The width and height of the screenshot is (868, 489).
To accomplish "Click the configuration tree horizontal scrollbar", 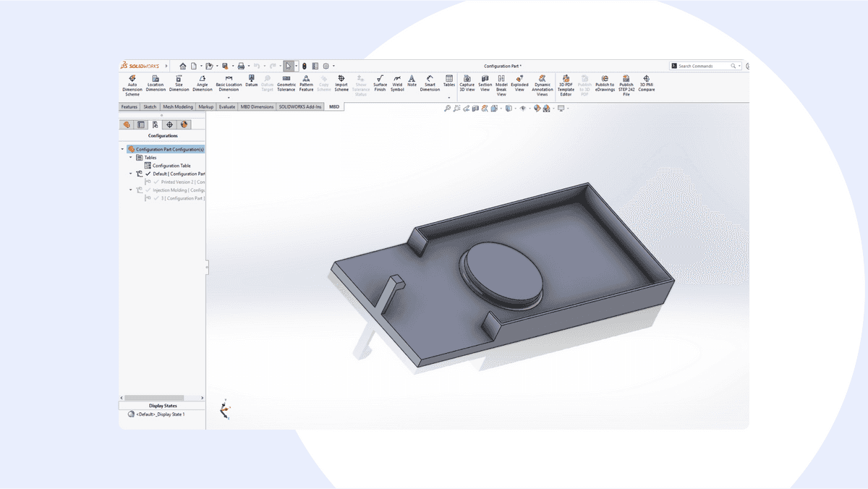I will tap(153, 398).
